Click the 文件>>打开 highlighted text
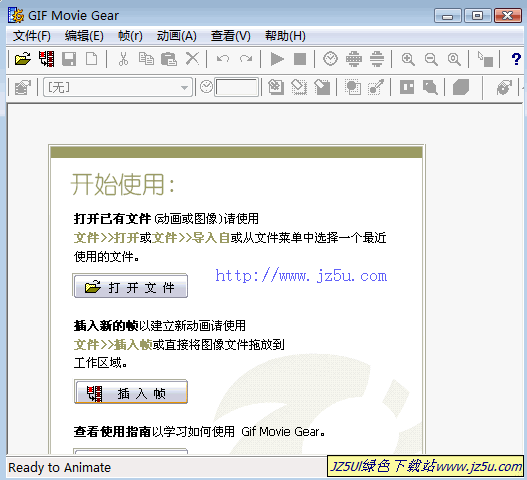Image resolution: width=527 pixels, height=480 pixels. tap(106, 238)
